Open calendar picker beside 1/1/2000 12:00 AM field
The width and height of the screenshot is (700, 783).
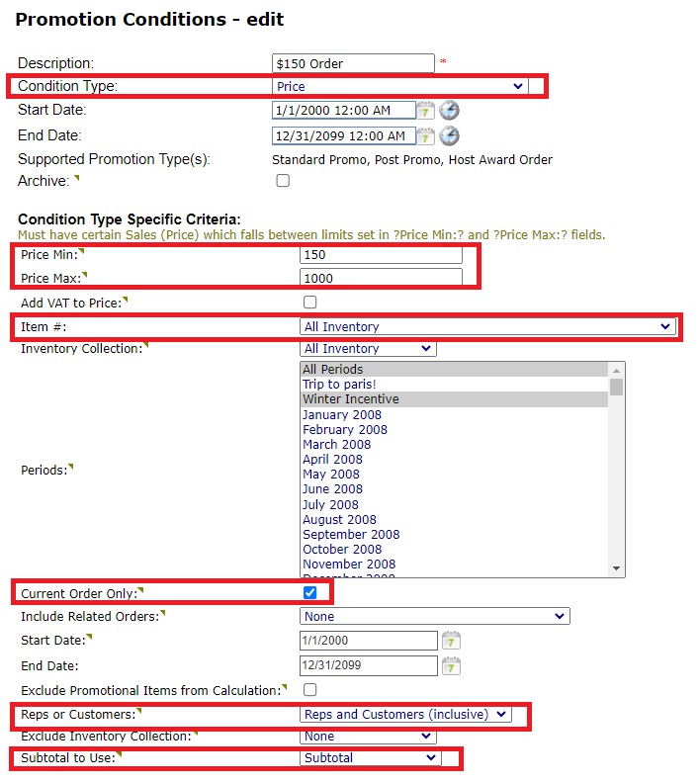(425, 111)
